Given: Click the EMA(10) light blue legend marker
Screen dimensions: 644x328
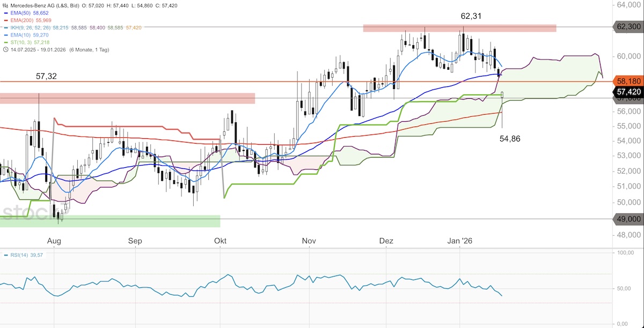Looking at the screenshot, I should [5, 34].
